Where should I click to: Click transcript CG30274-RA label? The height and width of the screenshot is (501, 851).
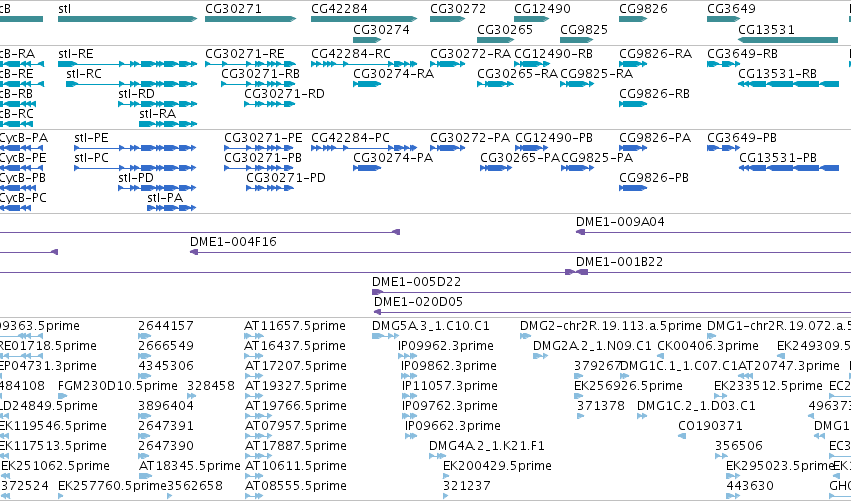393,74
